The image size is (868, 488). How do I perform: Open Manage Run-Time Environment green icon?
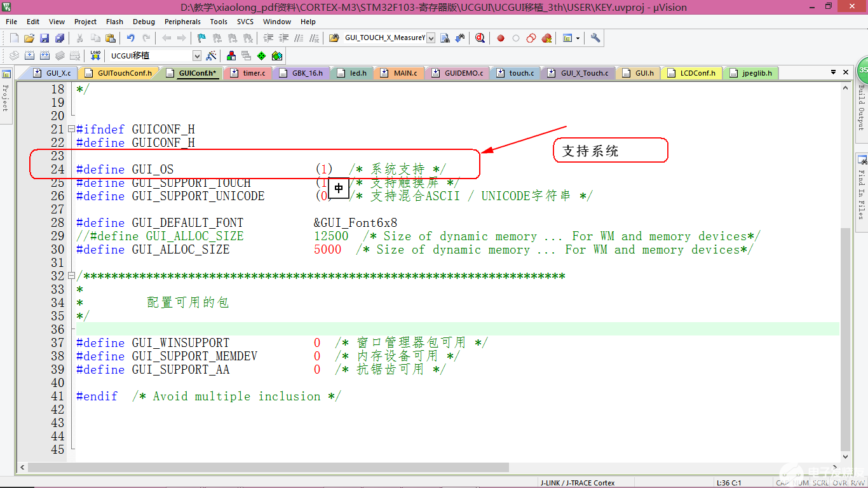tap(261, 56)
